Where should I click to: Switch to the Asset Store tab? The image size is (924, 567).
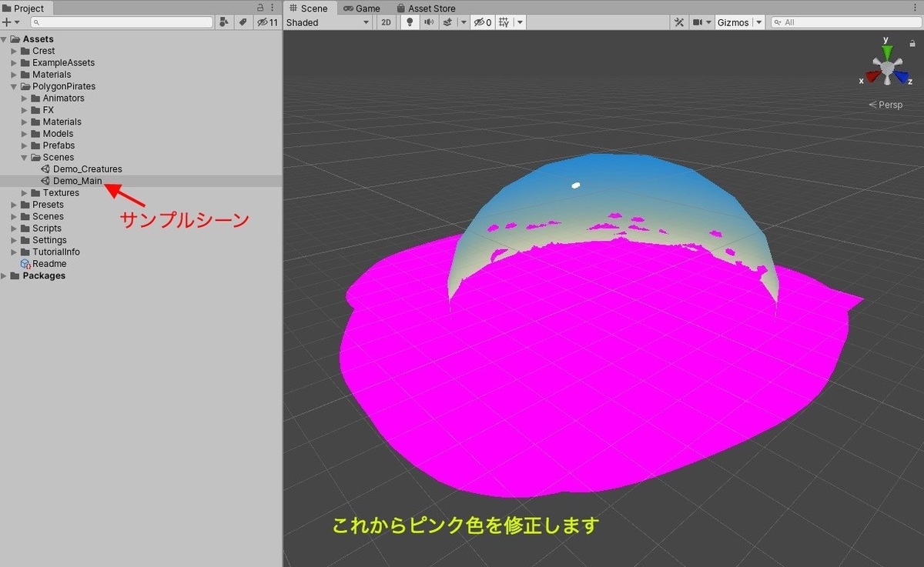(x=426, y=8)
